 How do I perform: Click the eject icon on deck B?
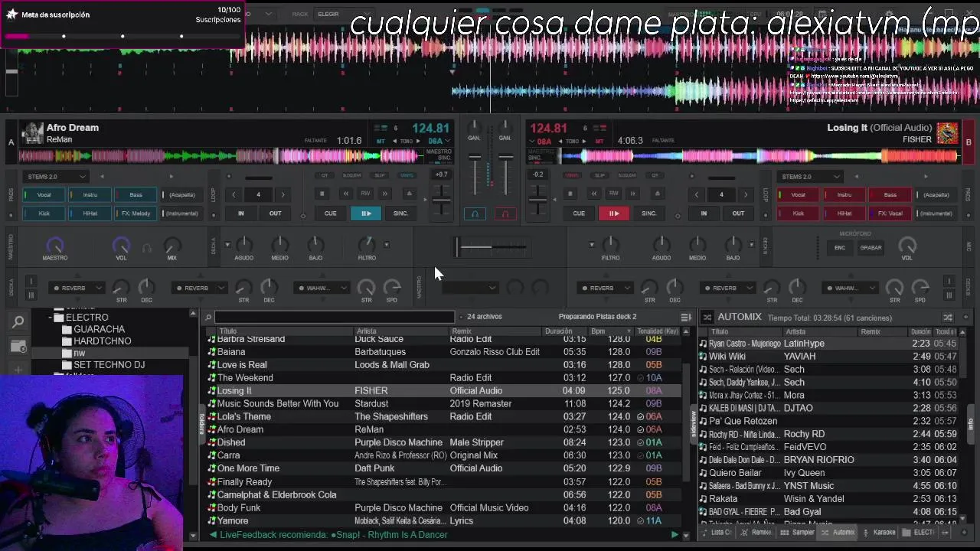coord(657,194)
